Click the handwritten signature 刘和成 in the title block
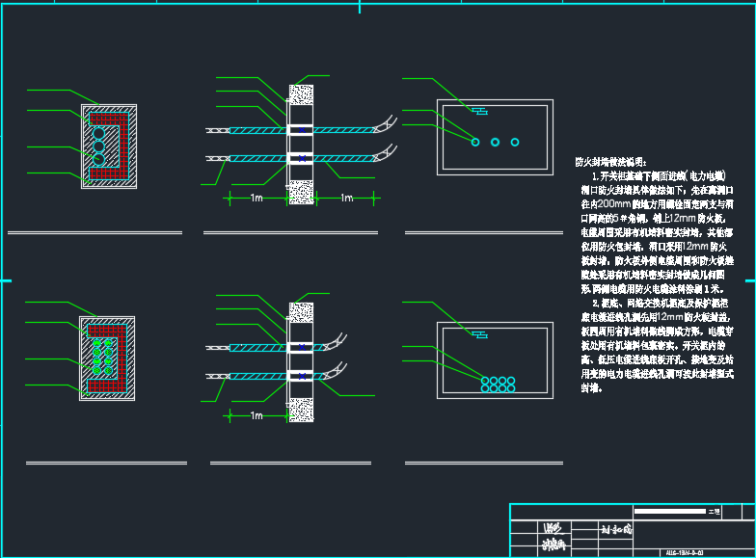 click(616, 530)
